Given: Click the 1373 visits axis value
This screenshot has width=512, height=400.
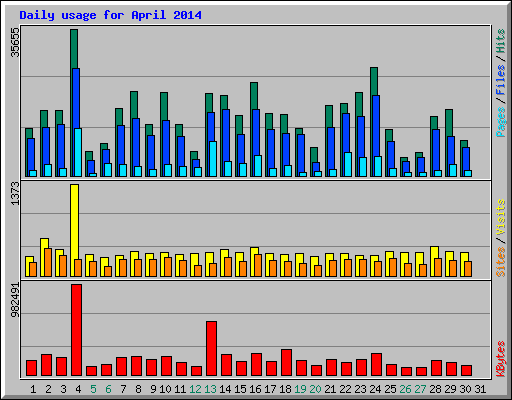Looking at the screenshot, I should [15, 193].
